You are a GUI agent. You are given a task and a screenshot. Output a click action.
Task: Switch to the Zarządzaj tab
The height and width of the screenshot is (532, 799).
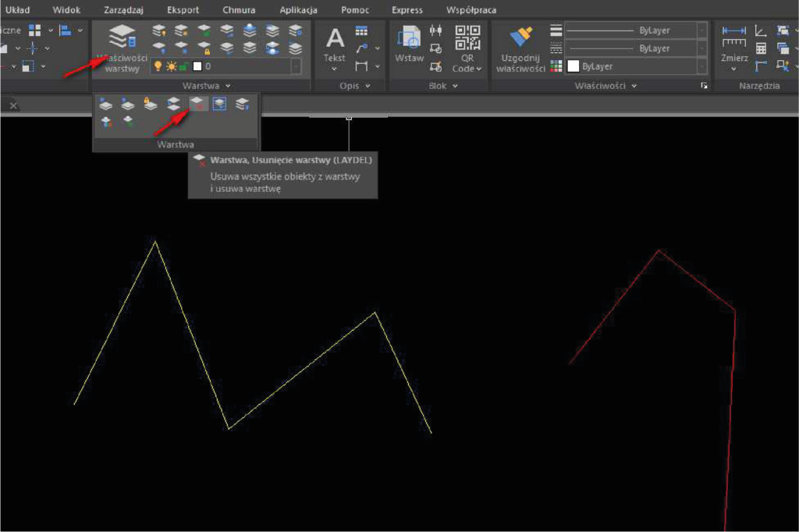pyautogui.click(x=123, y=10)
